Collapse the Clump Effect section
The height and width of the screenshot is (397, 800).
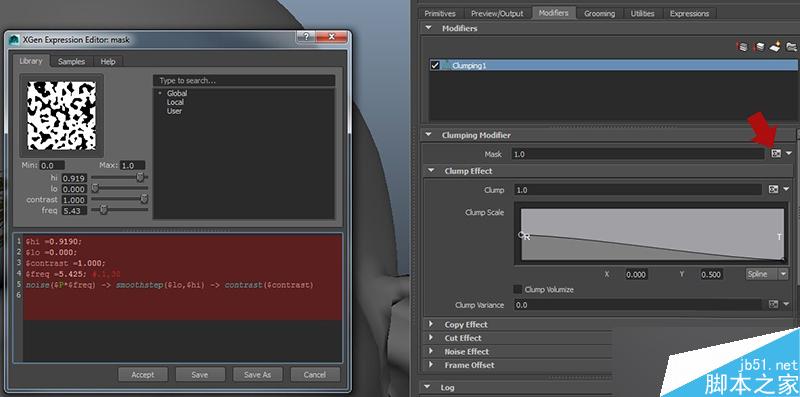tap(431, 170)
